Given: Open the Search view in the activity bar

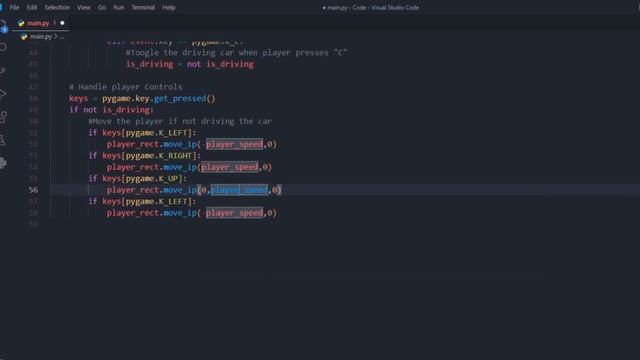Looking at the screenshot, I should [3, 47].
